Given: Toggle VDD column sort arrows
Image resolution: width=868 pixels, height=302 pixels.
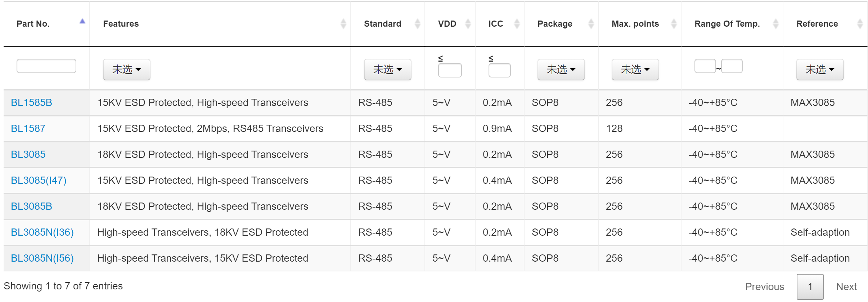Looking at the screenshot, I should click(468, 24).
